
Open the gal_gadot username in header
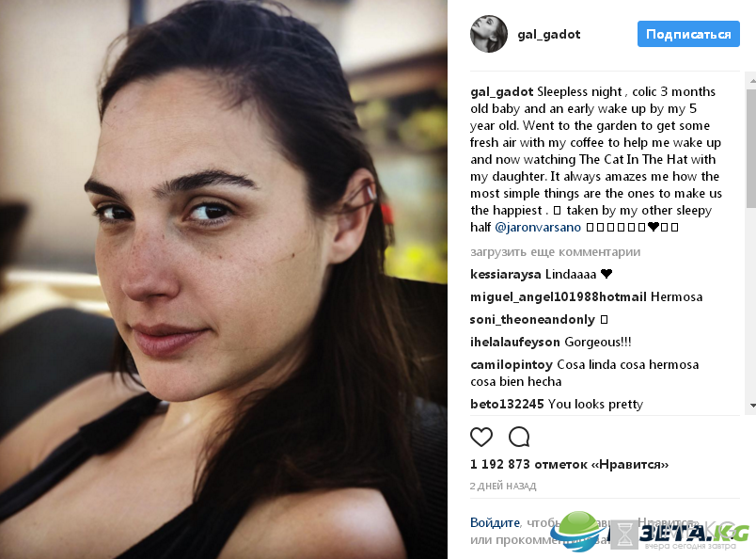549,34
